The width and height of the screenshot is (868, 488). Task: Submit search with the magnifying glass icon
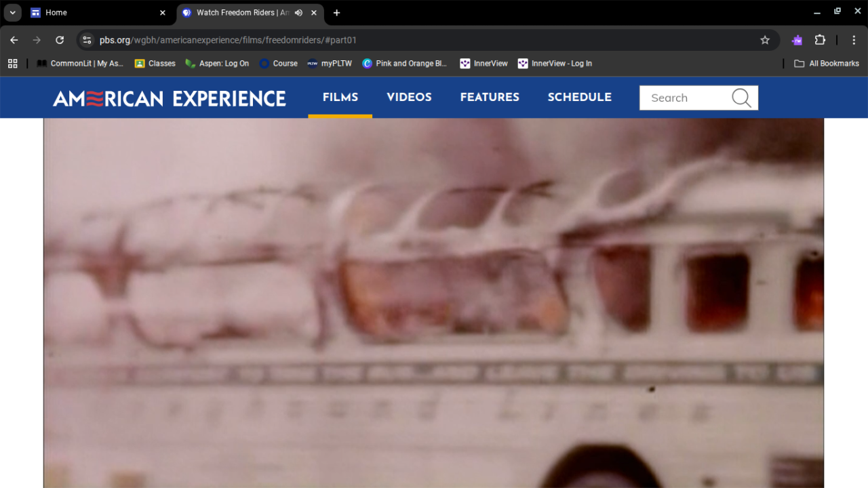pyautogui.click(x=742, y=98)
